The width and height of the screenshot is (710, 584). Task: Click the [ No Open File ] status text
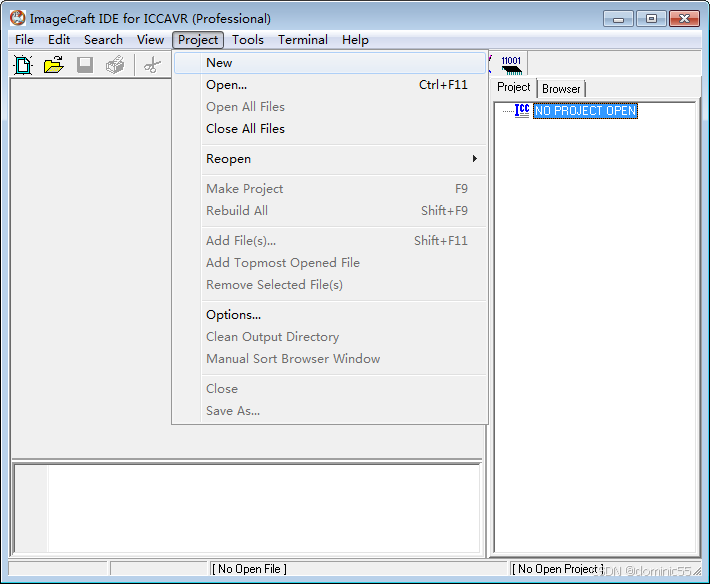coord(249,569)
